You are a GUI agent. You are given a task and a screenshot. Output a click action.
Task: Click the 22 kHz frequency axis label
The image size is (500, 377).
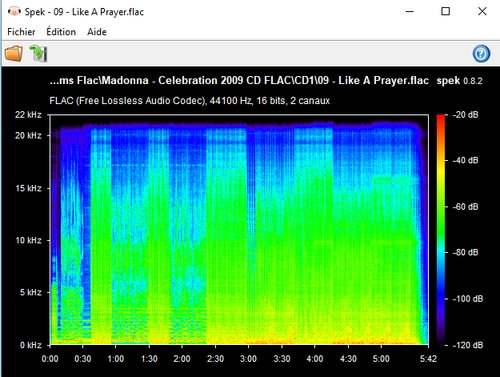click(28, 115)
